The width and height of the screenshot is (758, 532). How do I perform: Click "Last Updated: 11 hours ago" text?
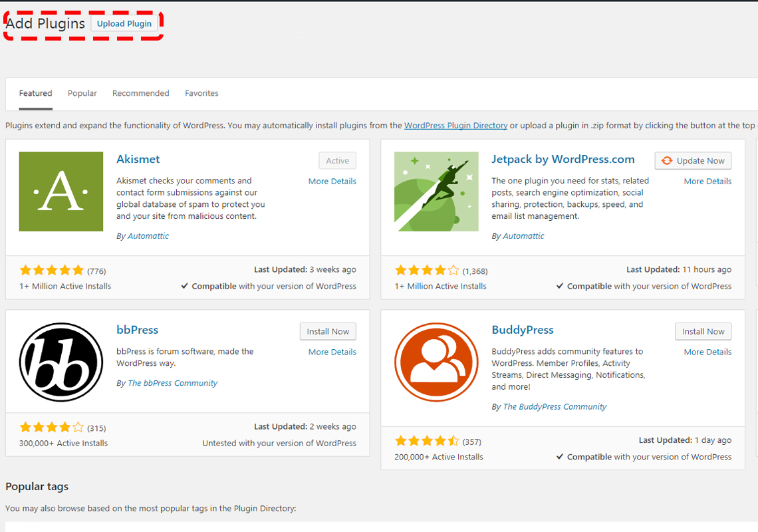[x=679, y=270]
